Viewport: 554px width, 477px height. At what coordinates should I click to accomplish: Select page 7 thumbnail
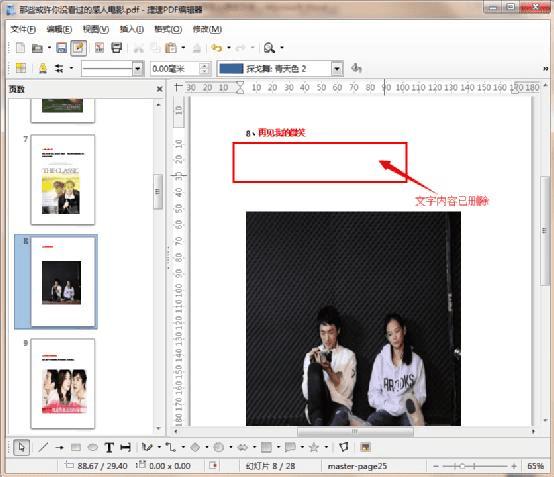[x=63, y=179]
